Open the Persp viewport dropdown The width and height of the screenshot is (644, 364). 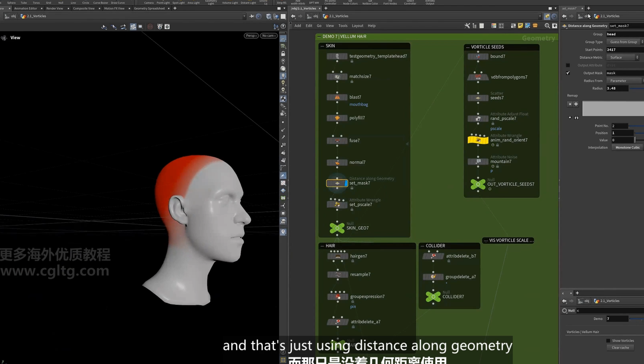[x=251, y=36]
